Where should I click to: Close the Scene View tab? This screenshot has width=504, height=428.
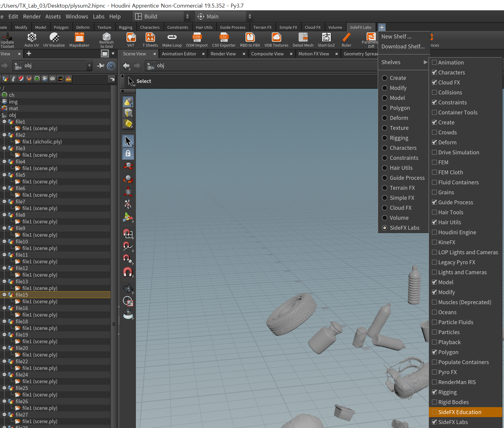[x=155, y=54]
